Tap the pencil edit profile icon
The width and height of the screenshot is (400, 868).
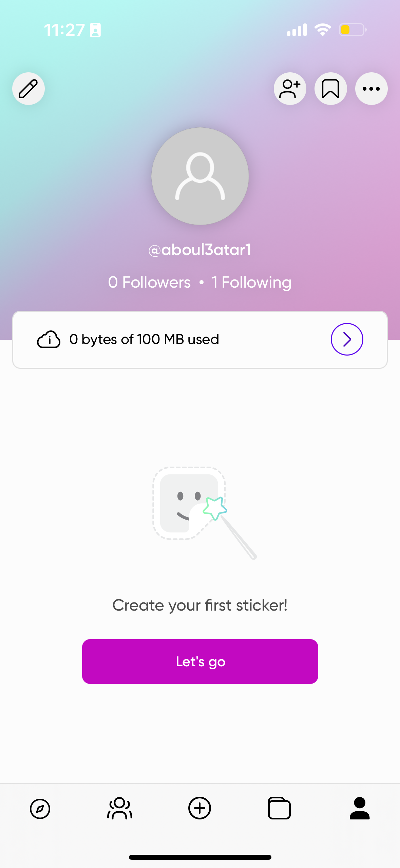click(28, 89)
